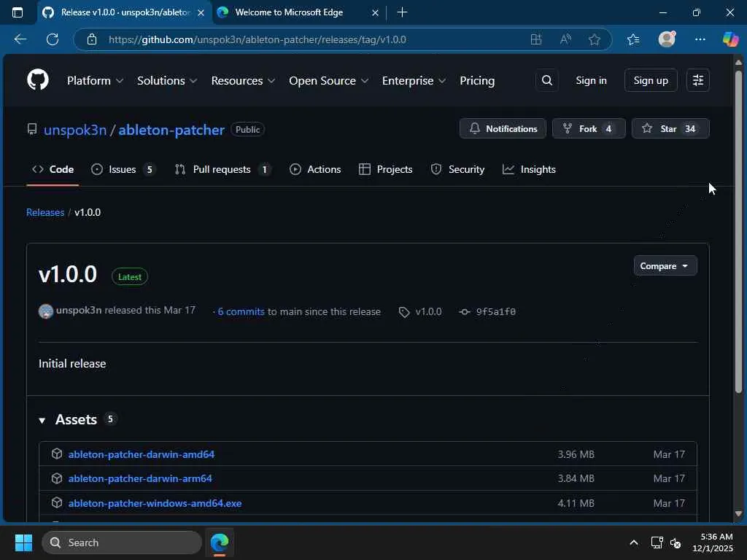
Task: Expand the Solutions dropdown menu
Action: (167, 80)
